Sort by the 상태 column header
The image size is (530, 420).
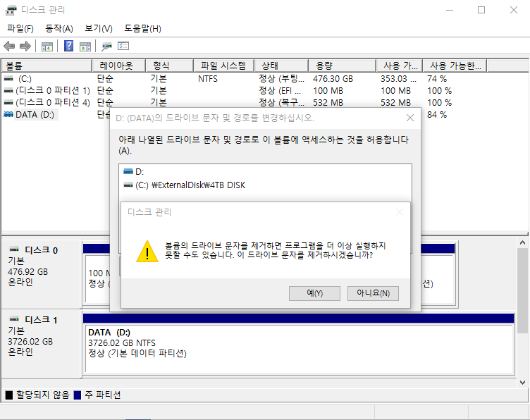tap(281, 66)
